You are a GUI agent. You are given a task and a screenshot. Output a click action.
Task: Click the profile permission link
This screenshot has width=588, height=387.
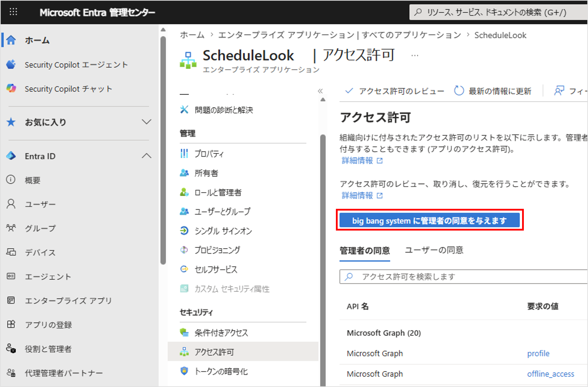tap(538, 353)
